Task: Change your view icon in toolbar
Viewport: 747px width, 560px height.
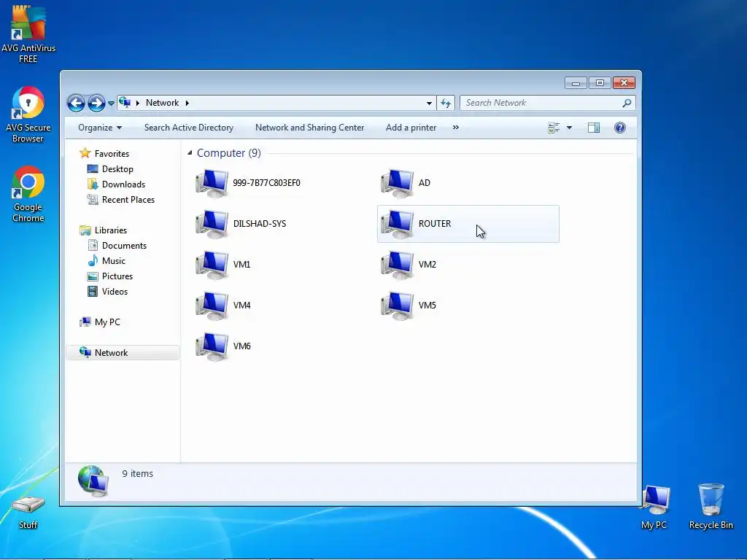Action: pos(554,128)
